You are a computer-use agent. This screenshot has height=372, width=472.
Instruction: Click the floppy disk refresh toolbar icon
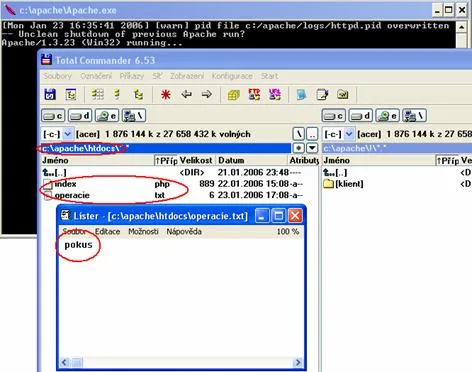click(x=50, y=95)
